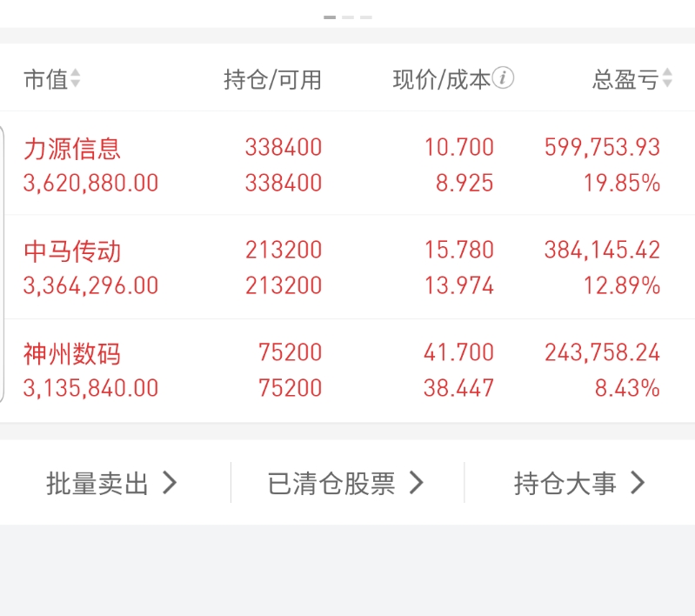This screenshot has height=616, width=695.
Task: Sort holdings by 市值 arrows
Action: pos(76,80)
